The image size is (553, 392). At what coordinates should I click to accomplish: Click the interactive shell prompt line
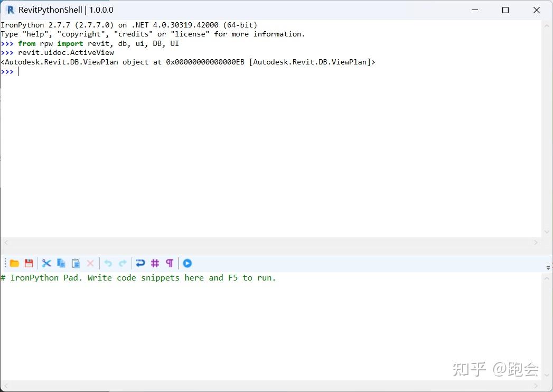pyautogui.click(x=10, y=71)
